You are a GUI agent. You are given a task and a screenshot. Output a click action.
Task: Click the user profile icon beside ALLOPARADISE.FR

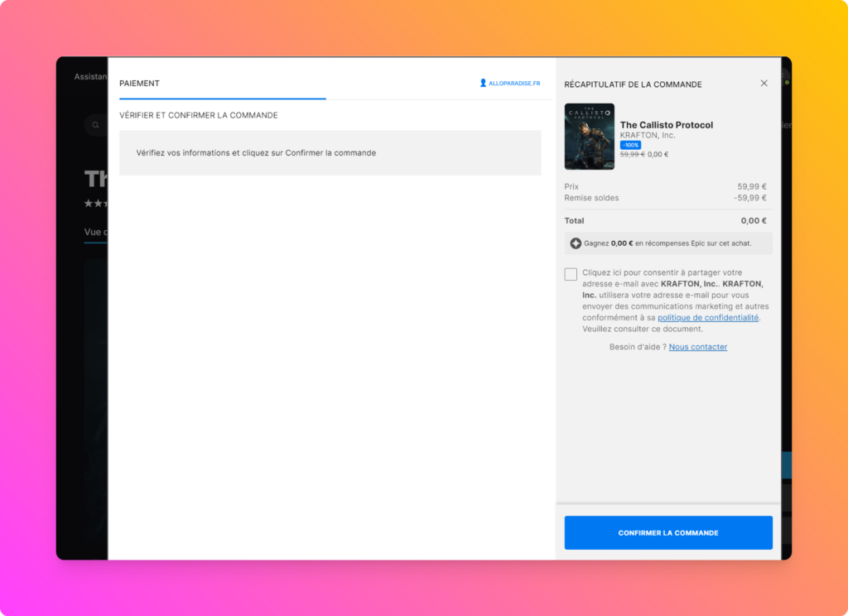point(483,83)
